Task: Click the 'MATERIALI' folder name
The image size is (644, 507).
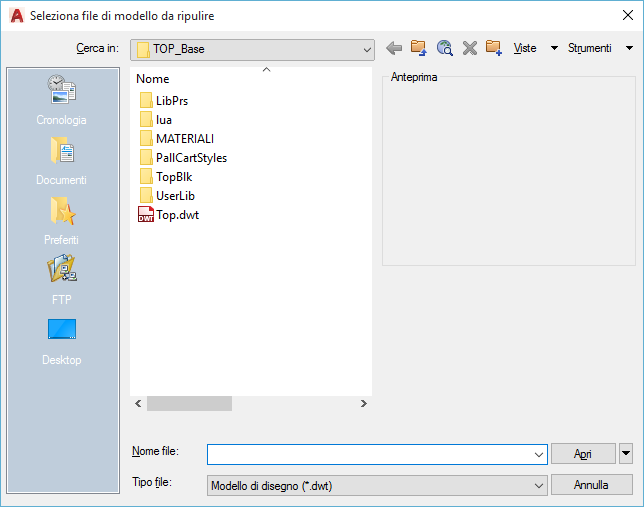Action: (185, 139)
